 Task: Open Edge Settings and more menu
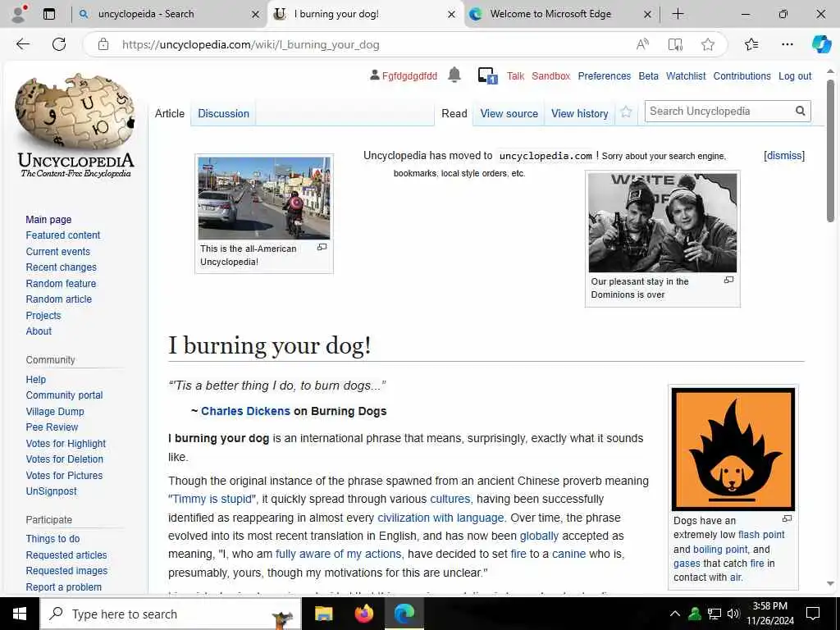click(x=787, y=44)
